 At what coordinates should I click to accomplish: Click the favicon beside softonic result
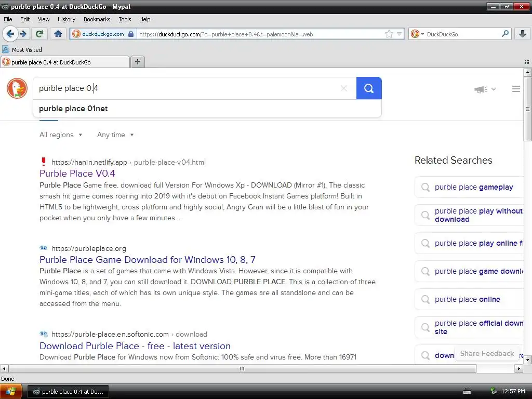pos(44,334)
